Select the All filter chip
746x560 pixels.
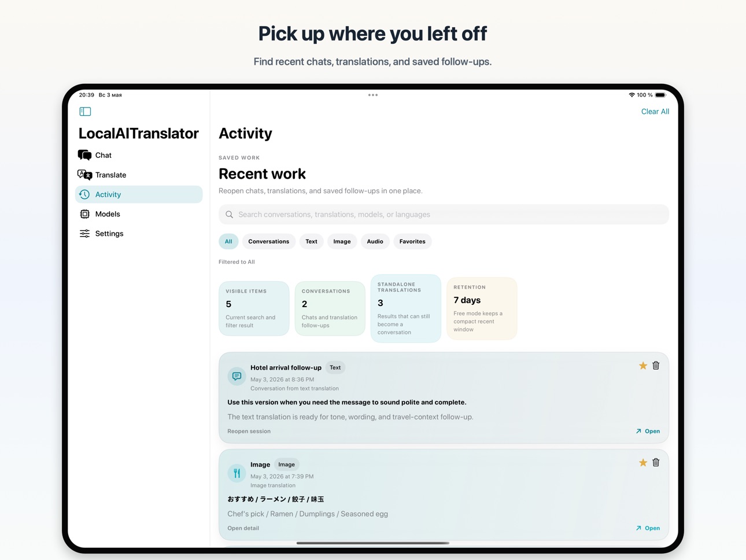[228, 241]
